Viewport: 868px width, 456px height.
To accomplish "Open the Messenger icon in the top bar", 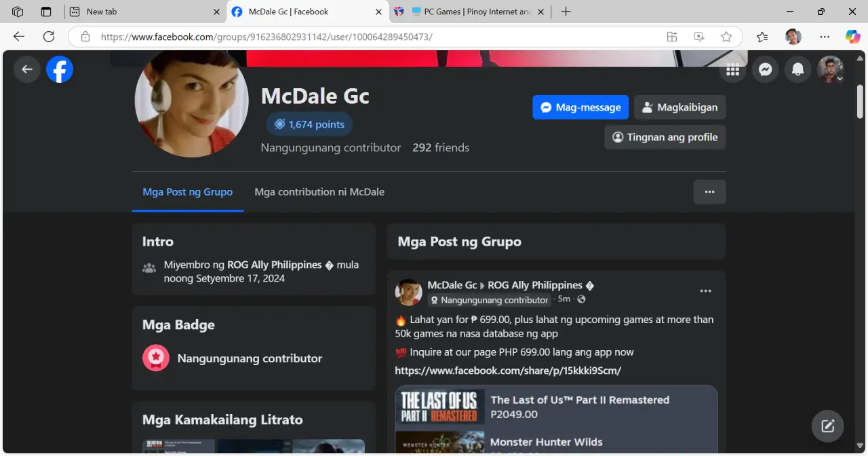I will pos(765,69).
